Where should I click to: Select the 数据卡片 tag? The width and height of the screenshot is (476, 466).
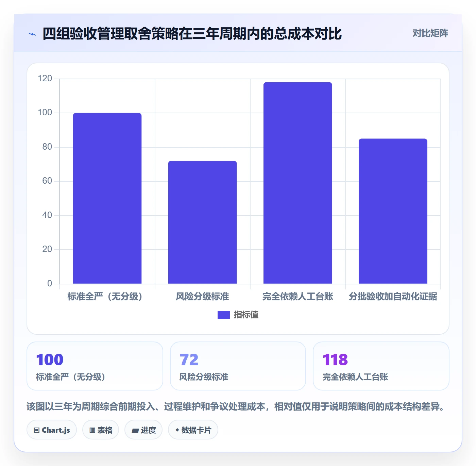193,430
